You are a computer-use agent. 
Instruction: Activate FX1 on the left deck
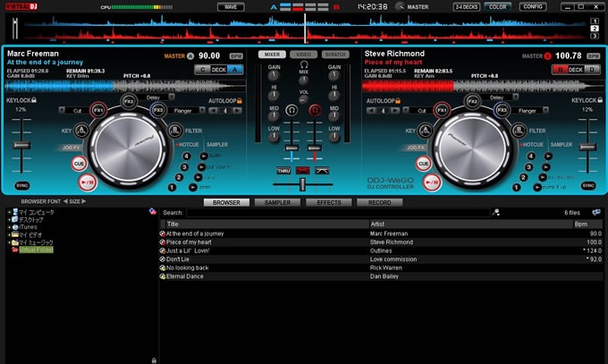coord(98,110)
